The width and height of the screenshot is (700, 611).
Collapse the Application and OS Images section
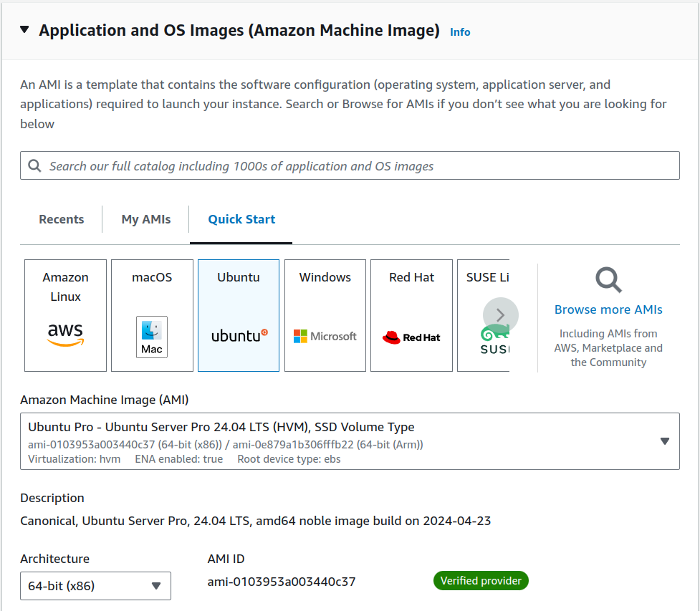[x=25, y=30]
